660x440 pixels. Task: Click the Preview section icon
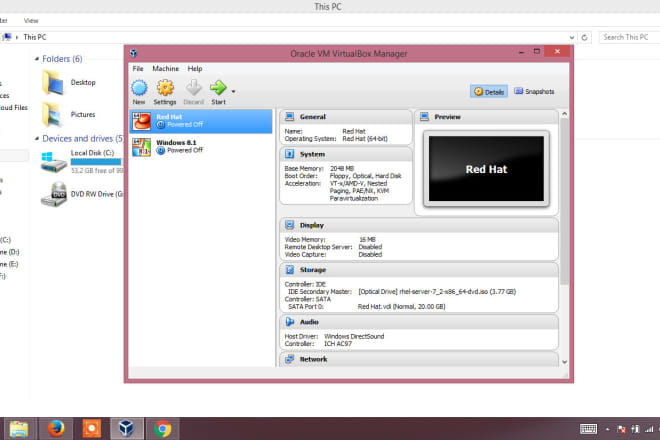pos(424,117)
